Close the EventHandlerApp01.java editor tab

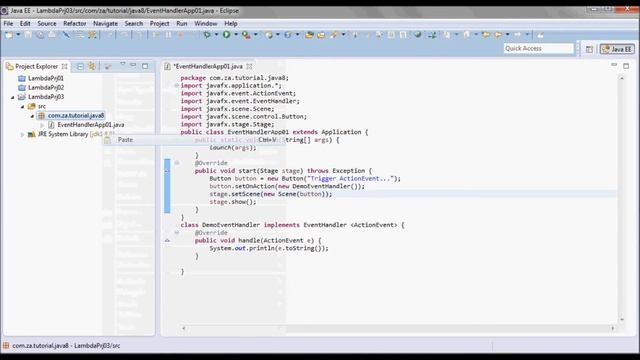(x=249, y=66)
